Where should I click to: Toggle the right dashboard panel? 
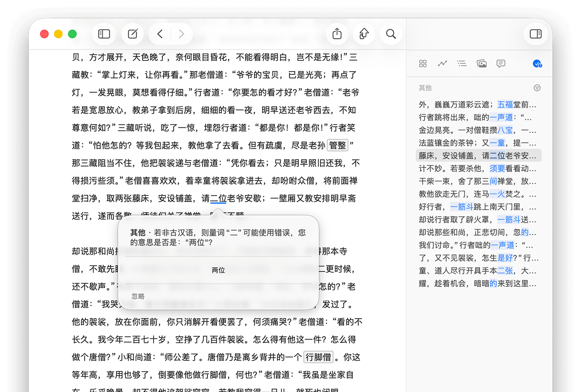[x=536, y=34]
